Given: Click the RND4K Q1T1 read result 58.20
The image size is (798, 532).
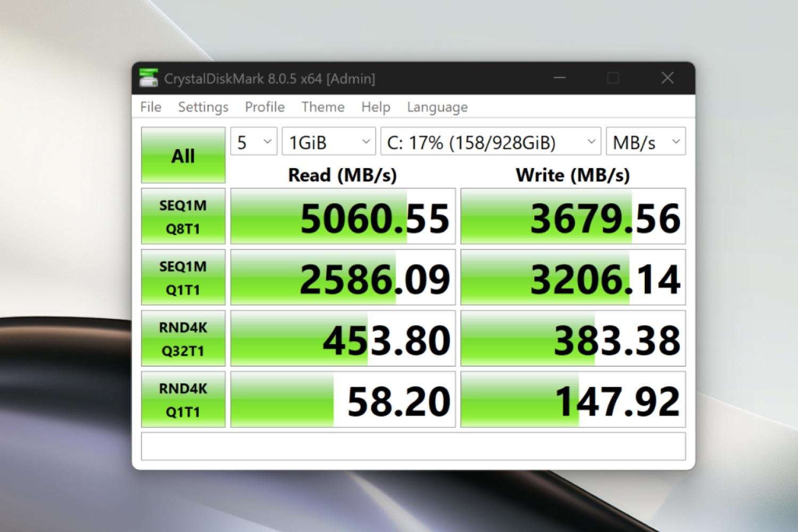Looking at the screenshot, I should point(343,400).
